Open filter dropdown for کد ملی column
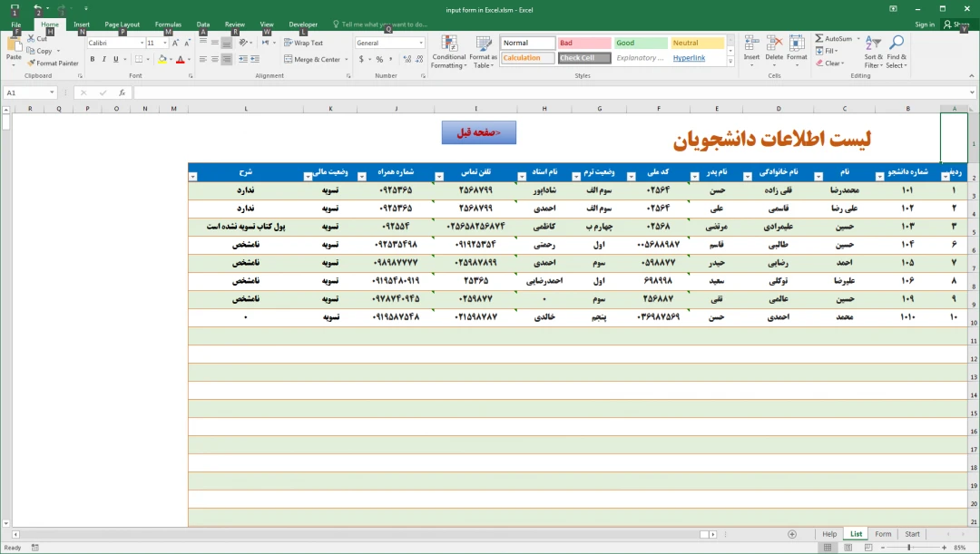This screenshot has width=980, height=554. 632,177
